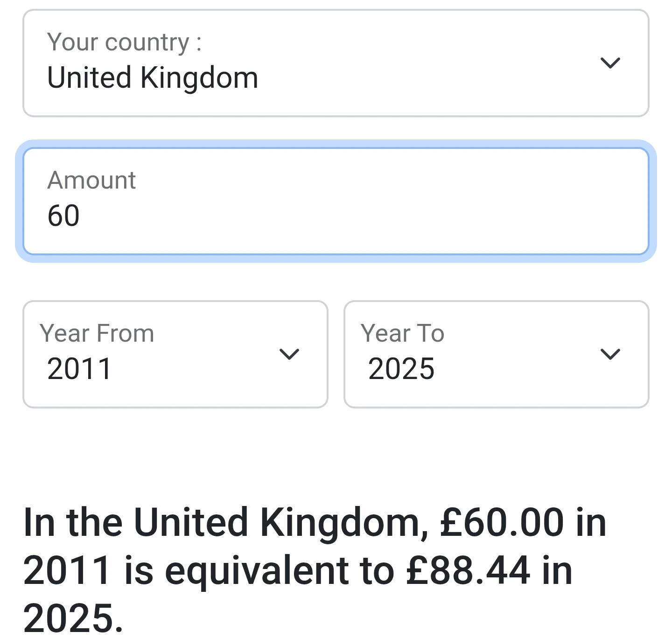Click the 2025 year value
This screenshot has height=639, width=672.
coord(401,369)
